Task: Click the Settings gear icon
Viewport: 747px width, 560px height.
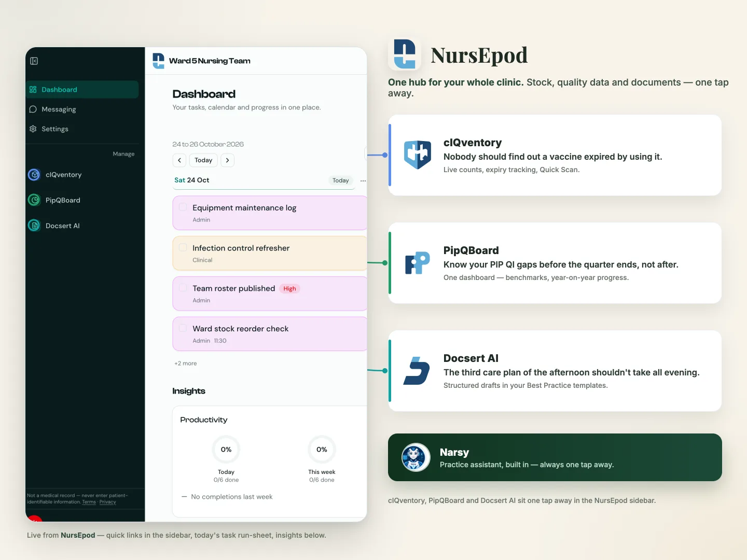Action: point(33,129)
